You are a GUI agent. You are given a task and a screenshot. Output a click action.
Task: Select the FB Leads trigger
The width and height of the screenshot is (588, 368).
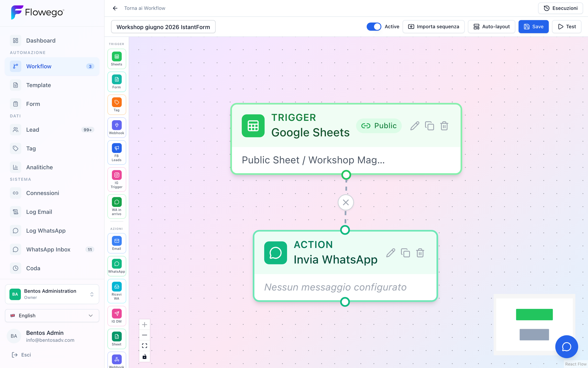[x=117, y=152]
